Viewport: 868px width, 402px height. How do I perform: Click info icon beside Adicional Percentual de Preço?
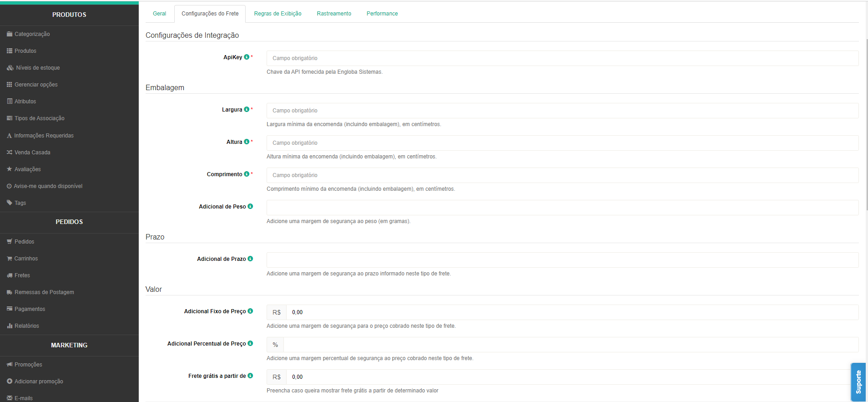click(x=250, y=343)
